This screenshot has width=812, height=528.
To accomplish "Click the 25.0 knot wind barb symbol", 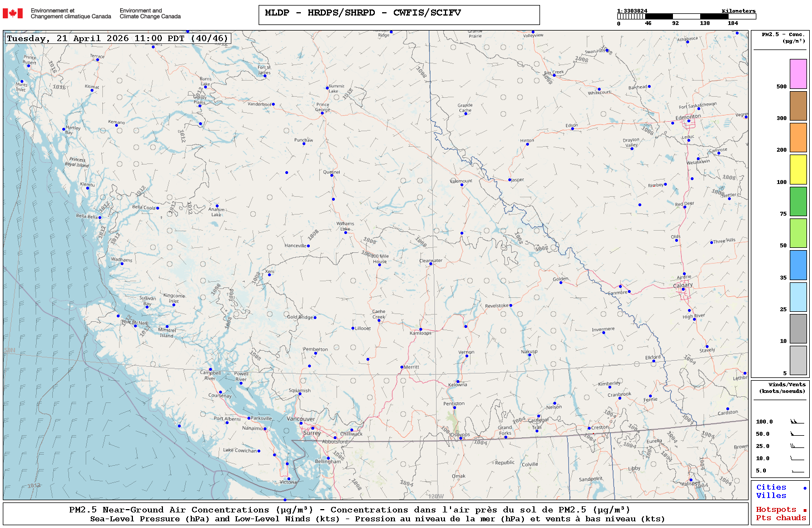I will coord(797,446).
